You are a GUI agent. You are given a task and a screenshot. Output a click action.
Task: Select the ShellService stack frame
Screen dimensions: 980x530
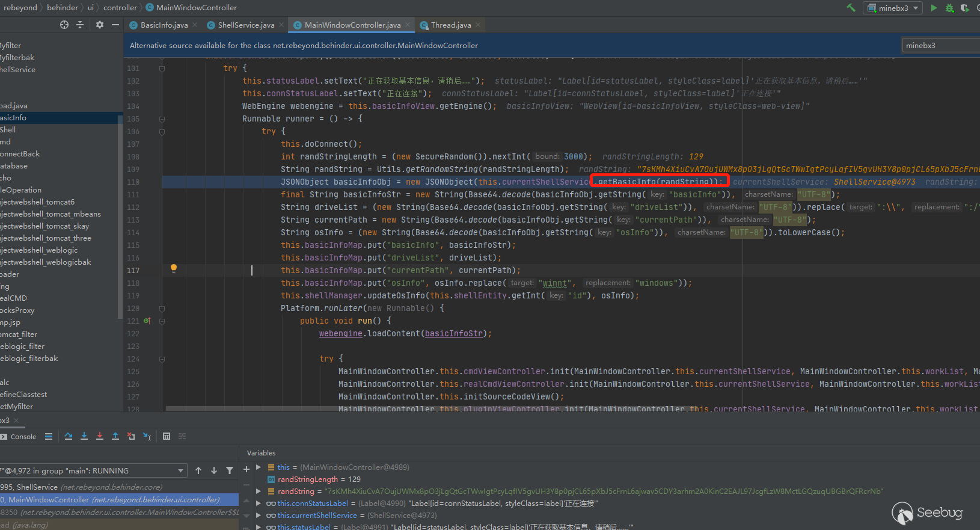click(x=60, y=487)
